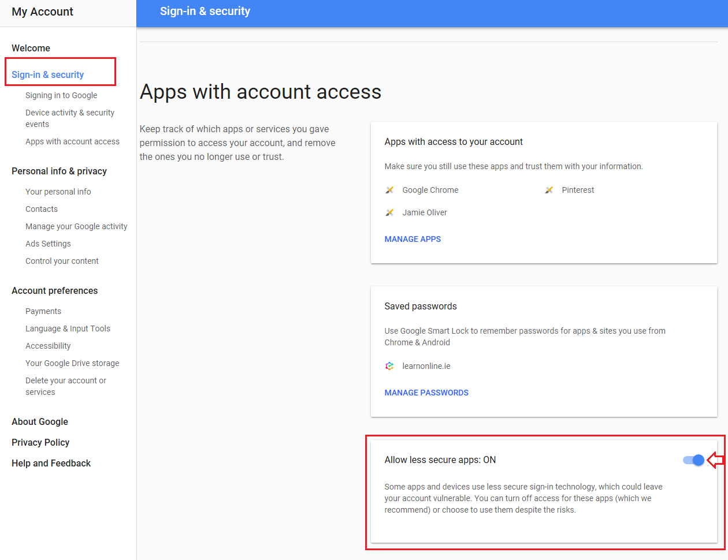The image size is (728, 560).
Task: Open Manage Apps link
Action: click(x=413, y=239)
